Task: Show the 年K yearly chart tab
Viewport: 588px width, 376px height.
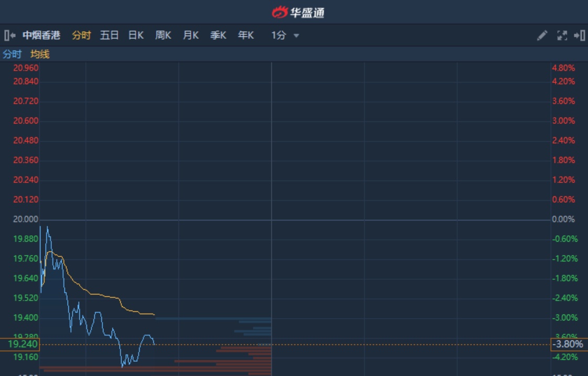Action: click(x=245, y=36)
